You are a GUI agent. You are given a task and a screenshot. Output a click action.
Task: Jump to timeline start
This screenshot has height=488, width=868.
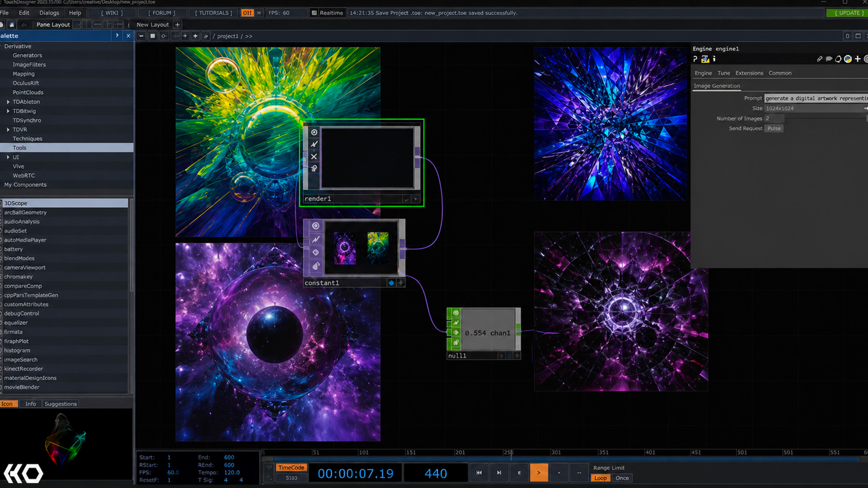click(x=479, y=473)
